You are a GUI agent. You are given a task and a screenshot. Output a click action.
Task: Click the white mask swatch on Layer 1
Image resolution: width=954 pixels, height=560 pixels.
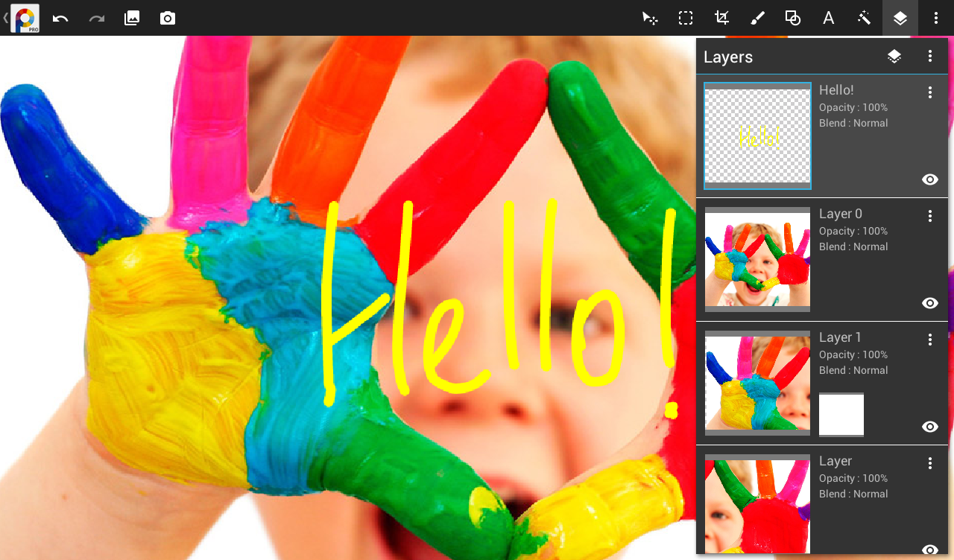pos(841,415)
